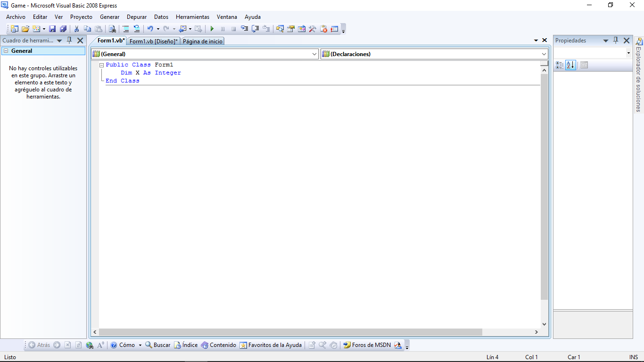Collapse the General group in the toolbox
This screenshot has width=644, height=362.
6,51
